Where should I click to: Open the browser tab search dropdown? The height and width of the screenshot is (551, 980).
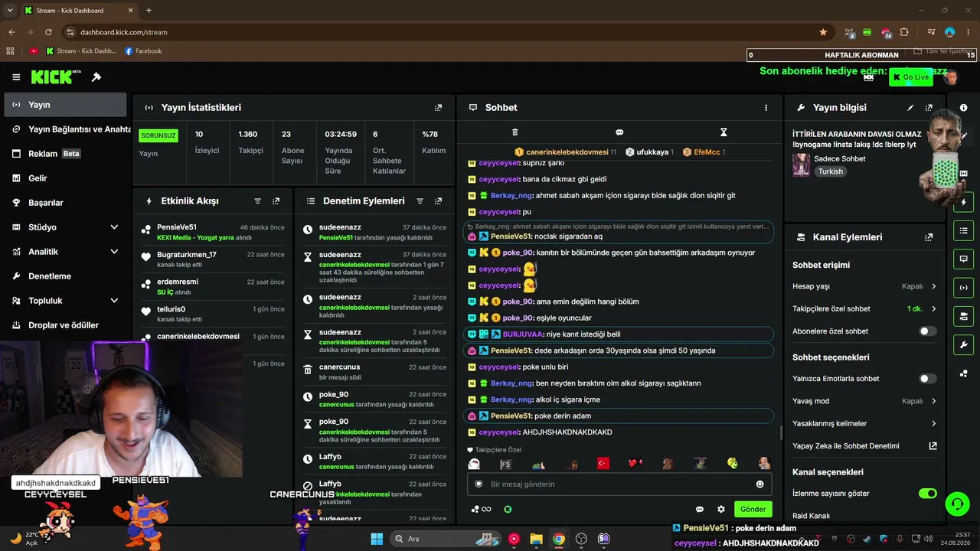tap(11, 11)
